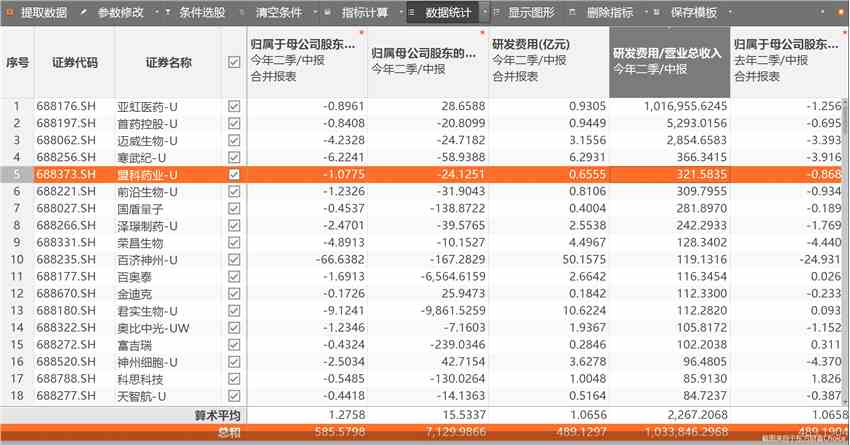
Task: Sort by the 序号 column header
Action: pos(17,62)
